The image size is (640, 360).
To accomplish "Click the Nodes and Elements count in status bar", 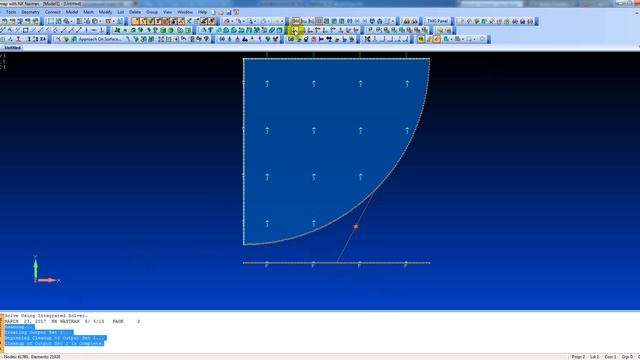I will tap(32, 357).
